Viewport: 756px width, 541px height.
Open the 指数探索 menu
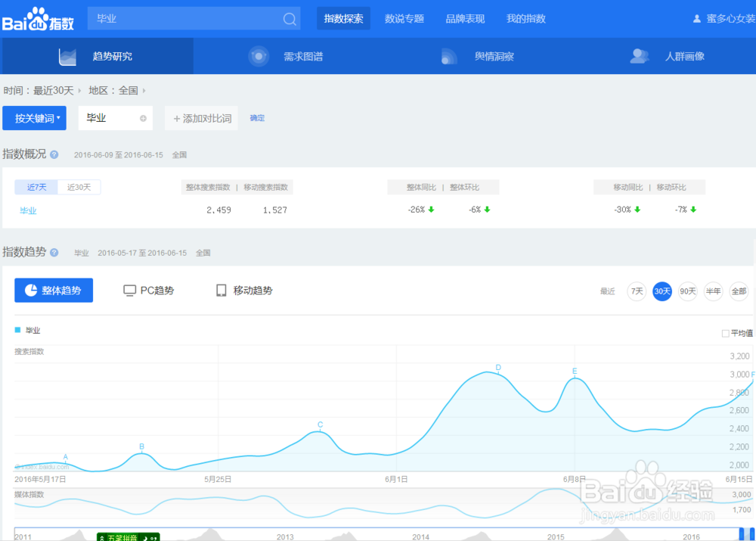click(343, 19)
